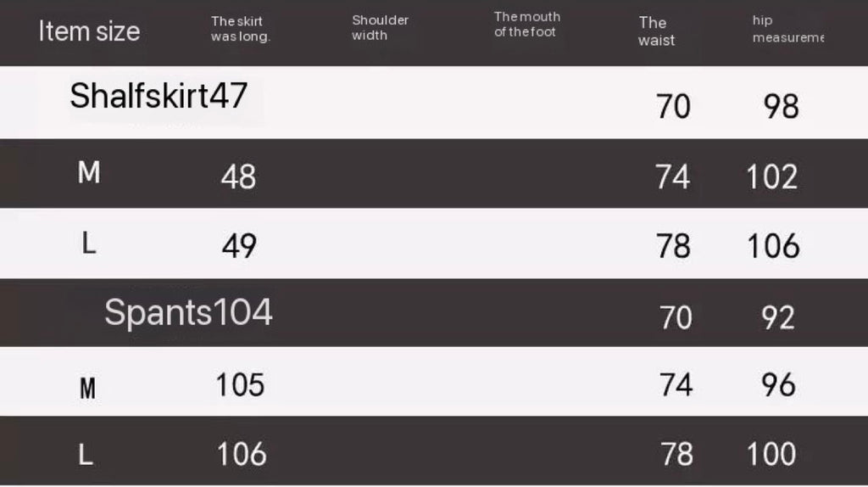Click skirt length value 48

click(x=238, y=176)
